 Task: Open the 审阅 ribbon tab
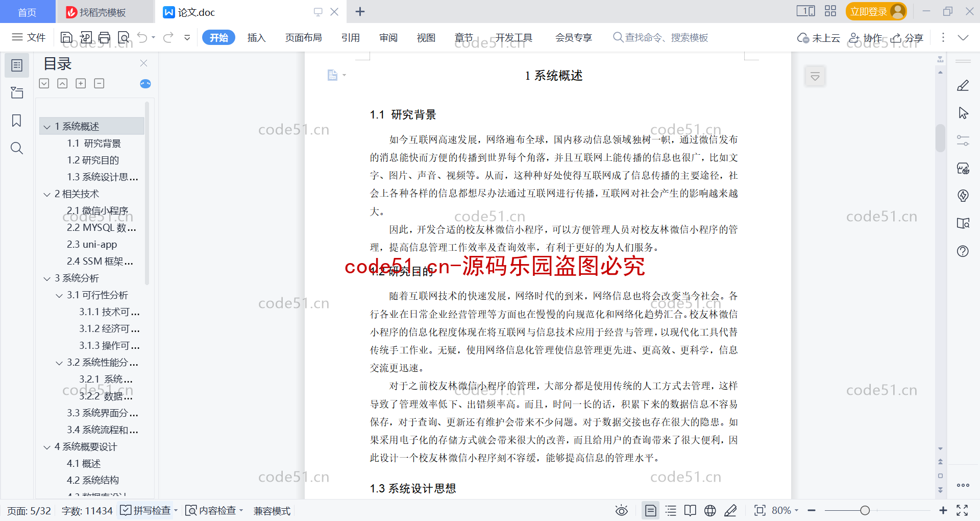(388, 37)
